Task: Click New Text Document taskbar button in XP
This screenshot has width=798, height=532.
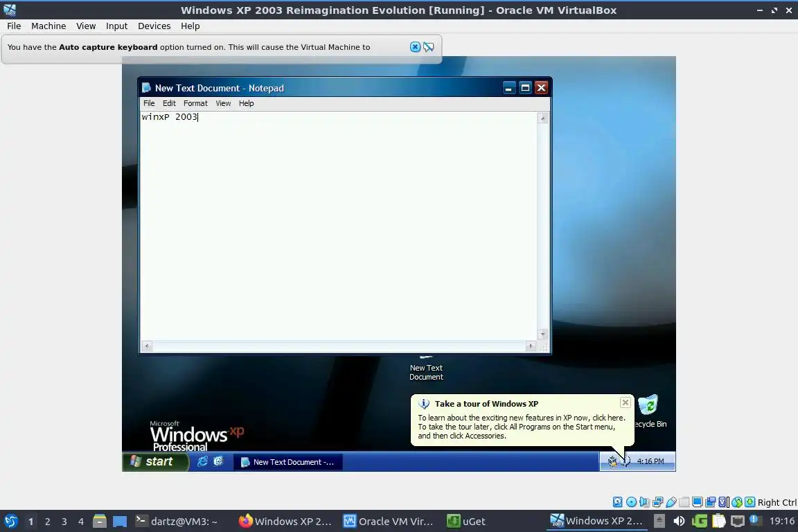Action: pyautogui.click(x=288, y=462)
